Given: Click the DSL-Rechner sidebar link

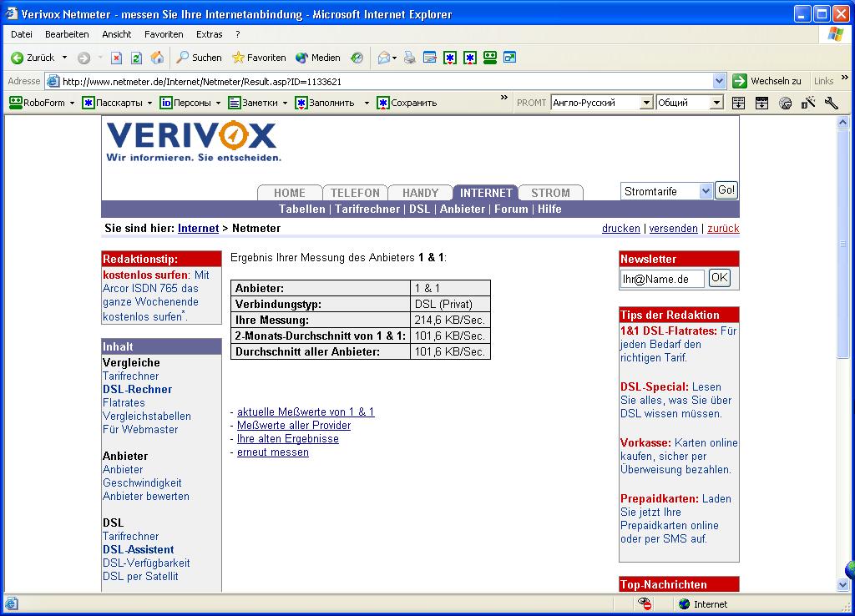Looking at the screenshot, I should [138, 390].
